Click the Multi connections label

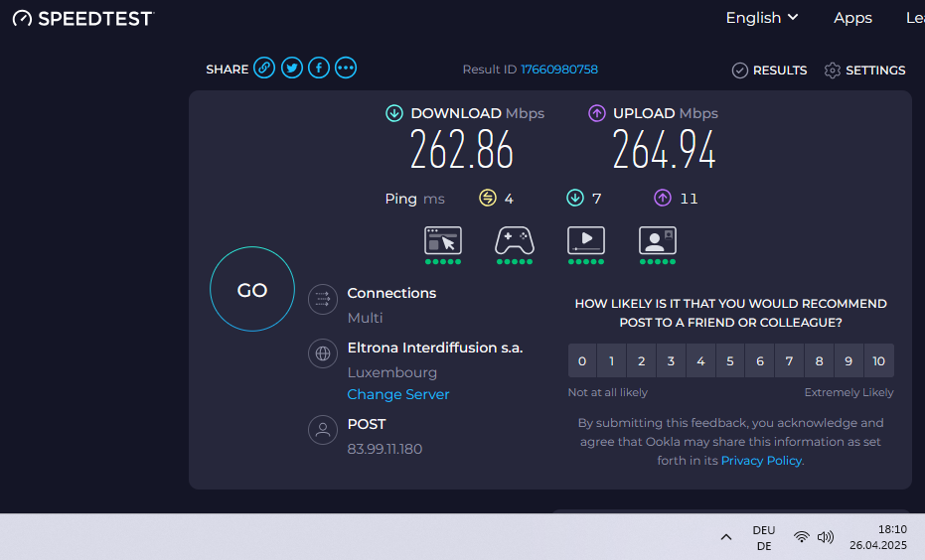pyautogui.click(x=366, y=318)
